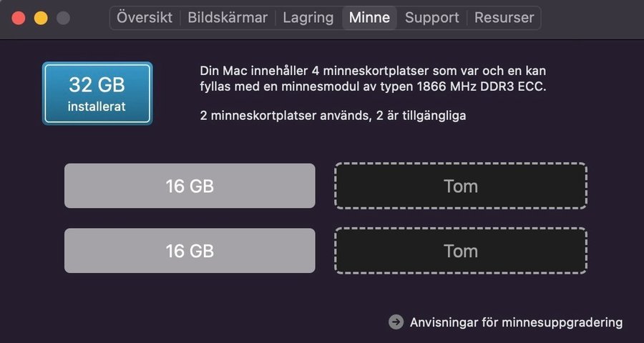
Task: Select the Minne tab
Action: pyautogui.click(x=369, y=18)
